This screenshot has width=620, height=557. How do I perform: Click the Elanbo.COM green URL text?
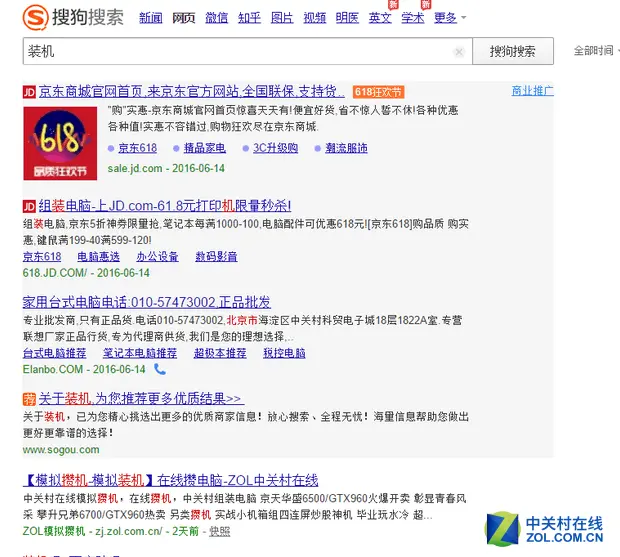[x=53, y=369]
